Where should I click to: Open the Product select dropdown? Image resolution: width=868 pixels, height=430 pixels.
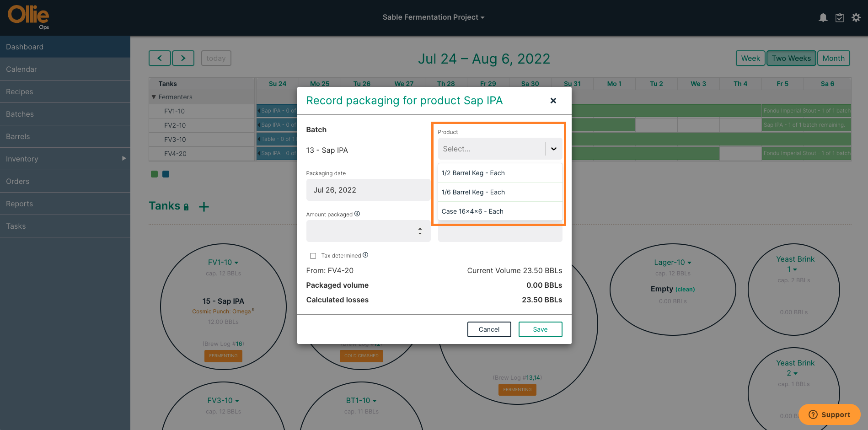point(500,149)
